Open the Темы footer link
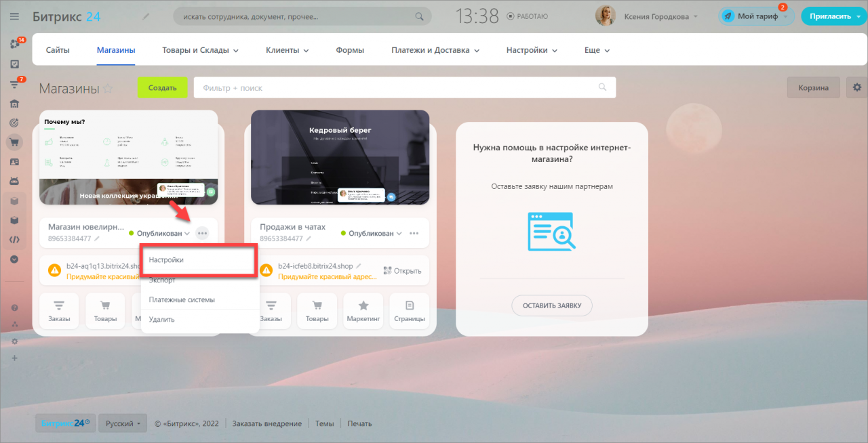Viewport: 868px width, 443px height. click(x=325, y=423)
